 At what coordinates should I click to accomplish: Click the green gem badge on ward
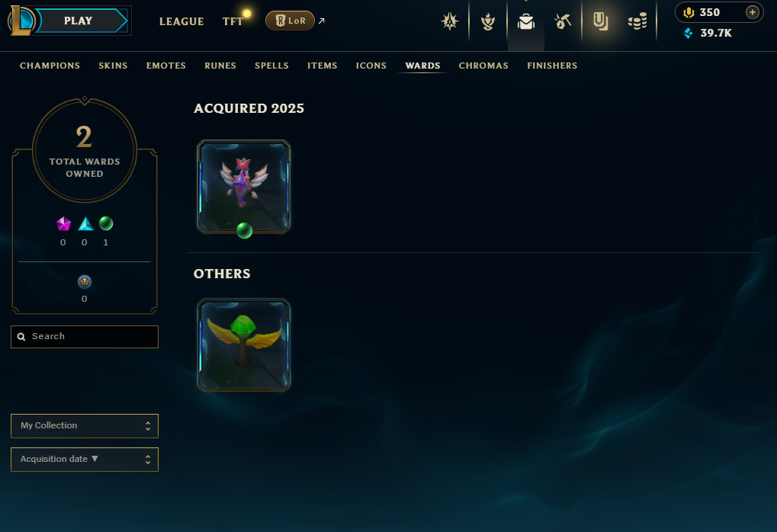(x=244, y=230)
